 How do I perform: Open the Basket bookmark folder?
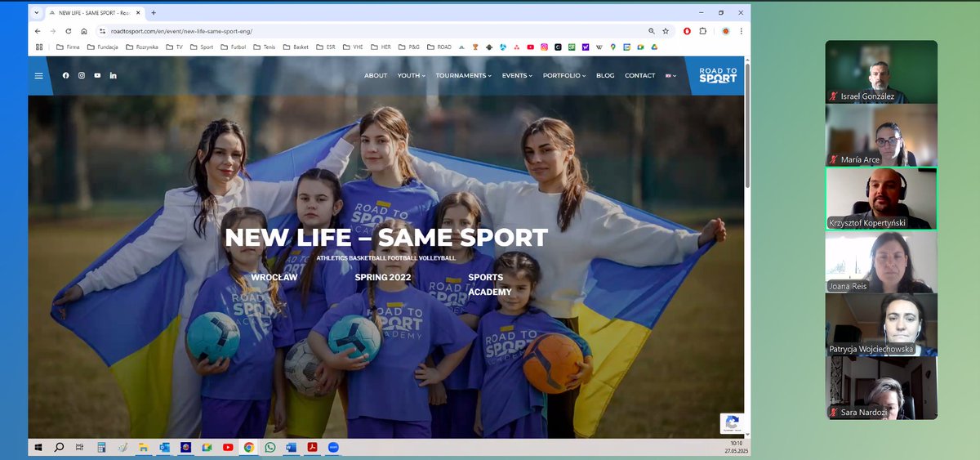click(296, 47)
